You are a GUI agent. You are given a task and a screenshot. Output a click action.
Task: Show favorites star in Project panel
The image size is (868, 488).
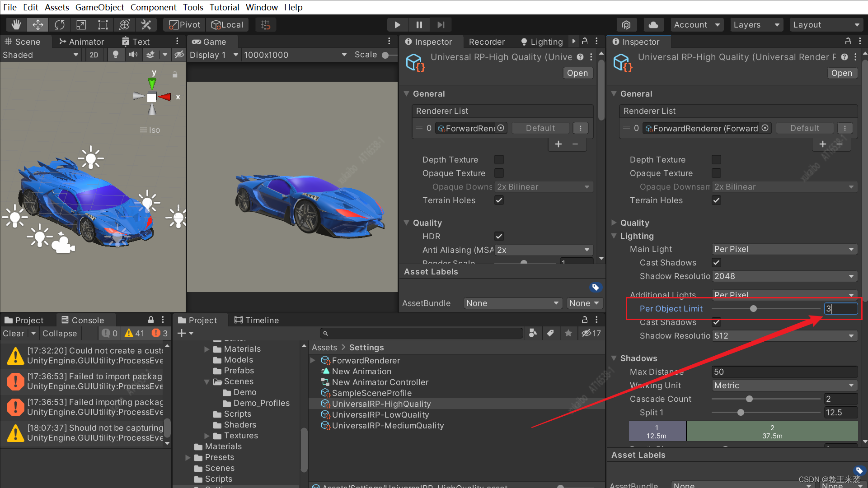click(568, 333)
